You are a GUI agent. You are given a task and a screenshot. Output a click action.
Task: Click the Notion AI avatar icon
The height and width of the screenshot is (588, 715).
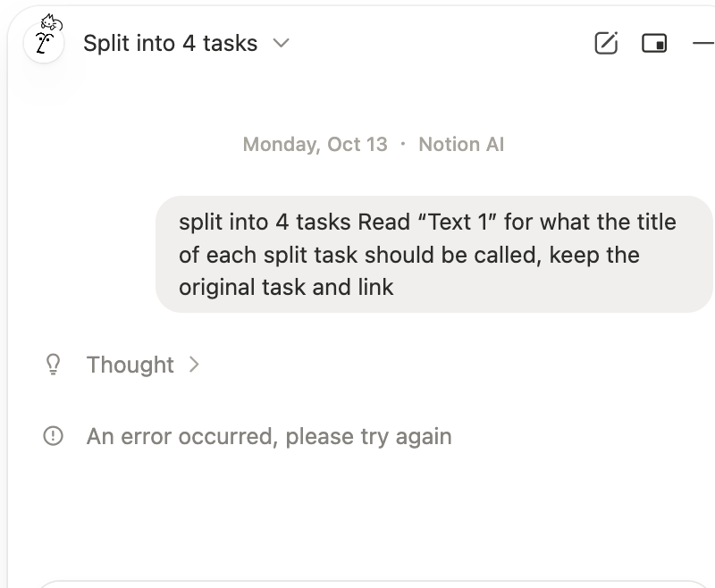43,41
